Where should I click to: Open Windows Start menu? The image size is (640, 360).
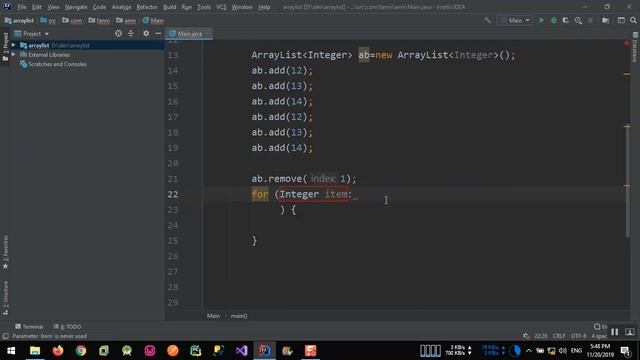tap(11, 351)
